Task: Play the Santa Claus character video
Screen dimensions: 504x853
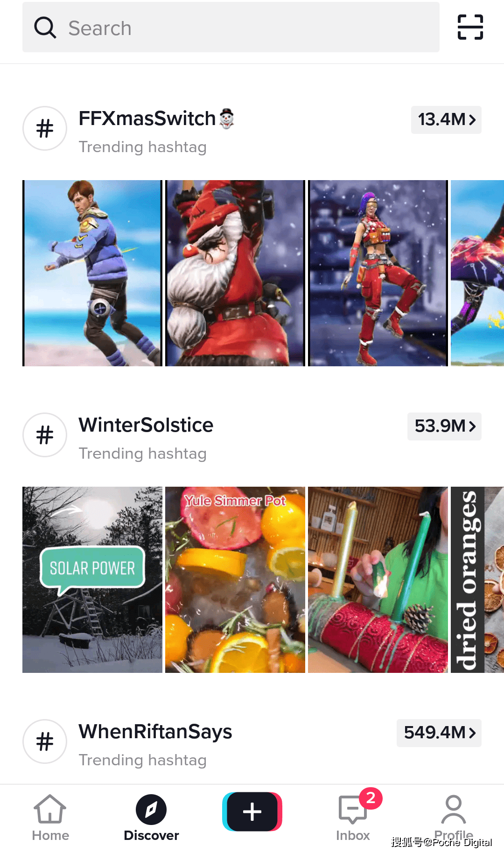Action: (x=235, y=273)
